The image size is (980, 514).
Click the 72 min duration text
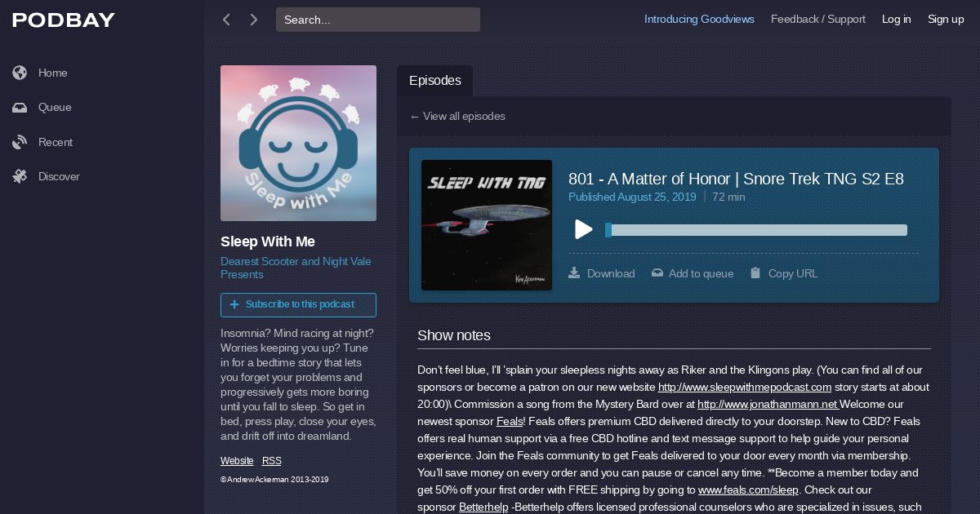point(728,197)
